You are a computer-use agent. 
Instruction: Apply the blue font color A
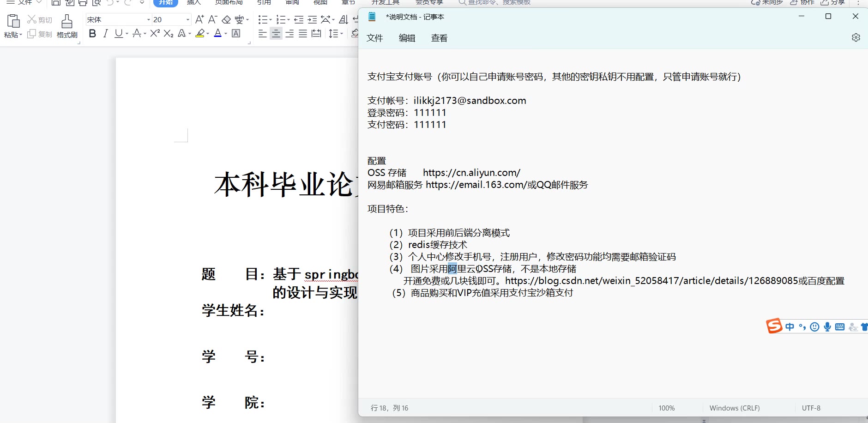[x=218, y=33]
